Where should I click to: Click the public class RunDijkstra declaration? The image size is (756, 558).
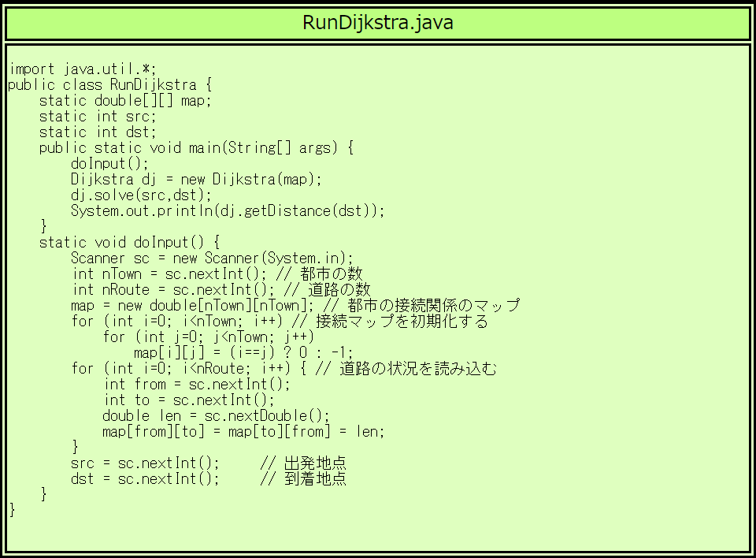pyautogui.click(x=110, y=84)
